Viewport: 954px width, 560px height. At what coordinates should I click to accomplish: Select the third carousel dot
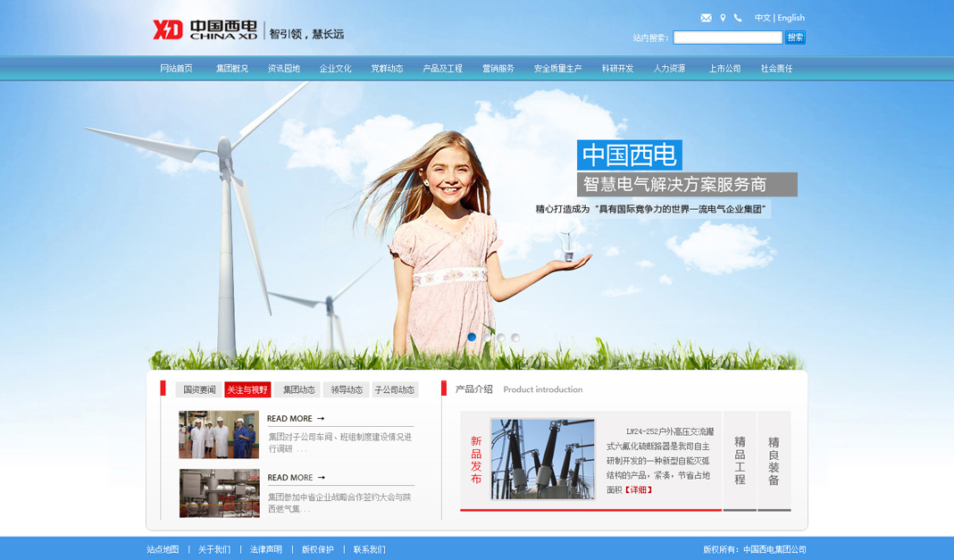click(x=501, y=337)
